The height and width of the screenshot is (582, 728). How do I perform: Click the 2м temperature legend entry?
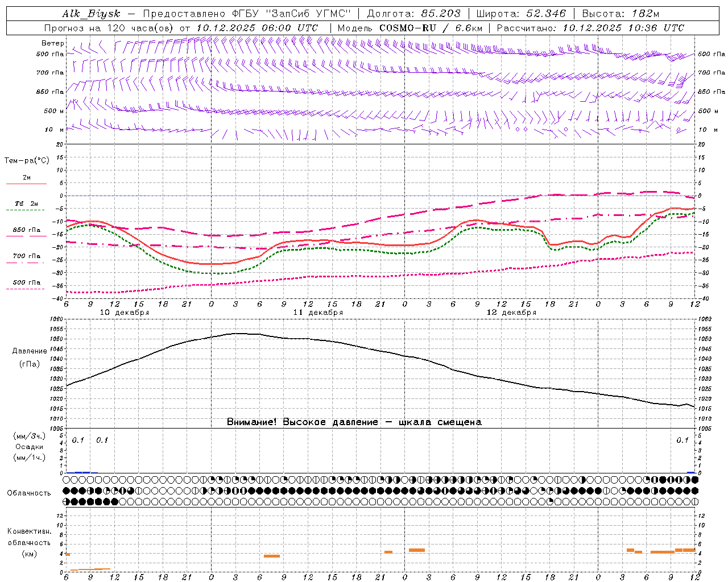[27, 178]
